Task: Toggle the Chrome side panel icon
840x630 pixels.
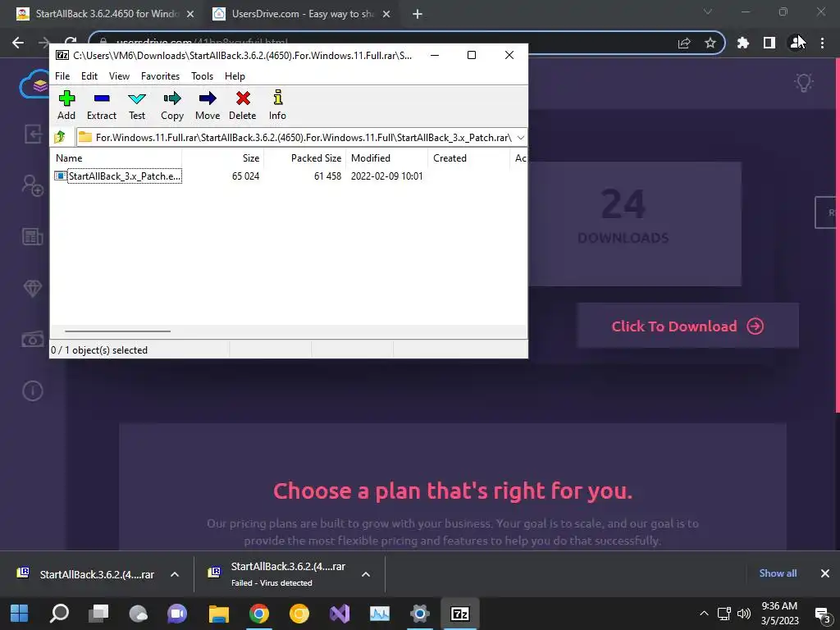Action: [769, 43]
